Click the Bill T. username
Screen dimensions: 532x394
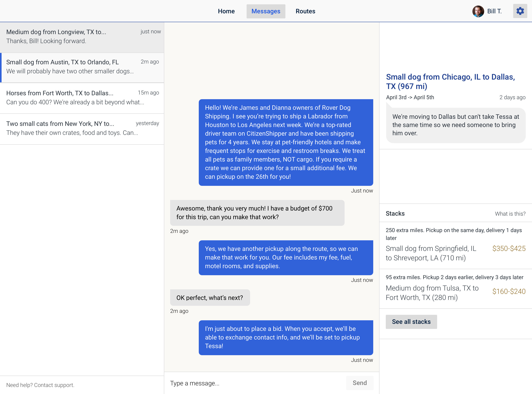[494, 11]
